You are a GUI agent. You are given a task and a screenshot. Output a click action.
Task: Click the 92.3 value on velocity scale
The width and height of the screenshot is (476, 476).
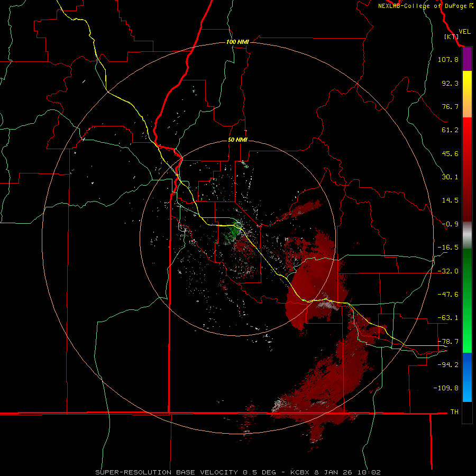(x=450, y=83)
